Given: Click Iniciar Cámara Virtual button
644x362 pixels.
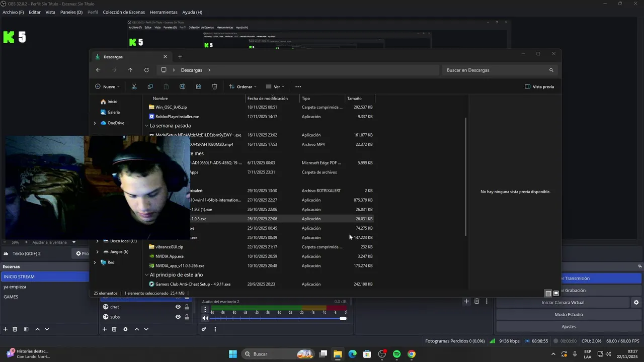Looking at the screenshot, I should (x=562, y=302).
